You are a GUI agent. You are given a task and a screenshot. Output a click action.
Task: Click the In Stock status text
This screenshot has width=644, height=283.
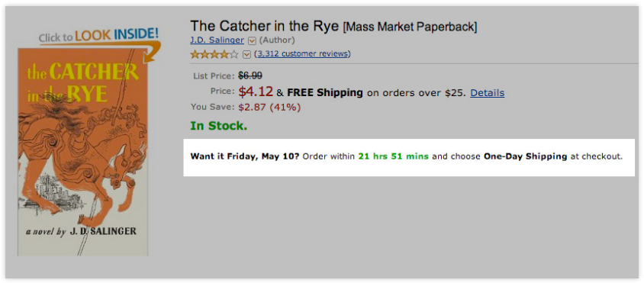[218, 126]
